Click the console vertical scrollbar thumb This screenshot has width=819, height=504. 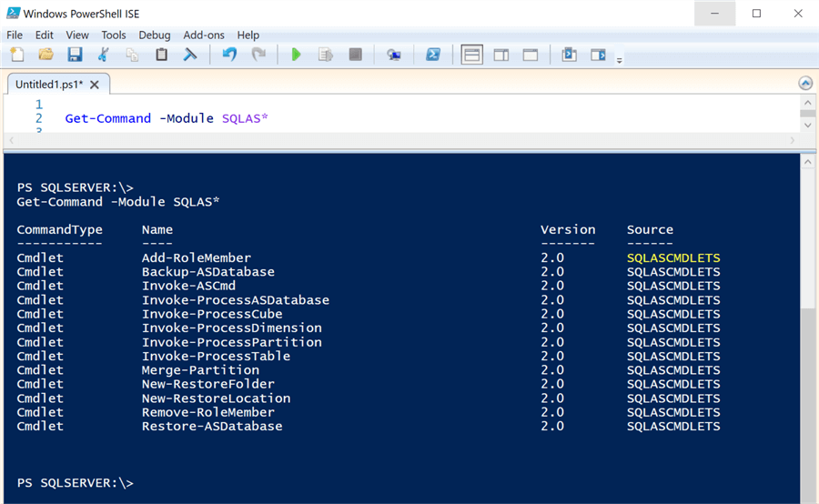[807, 405]
